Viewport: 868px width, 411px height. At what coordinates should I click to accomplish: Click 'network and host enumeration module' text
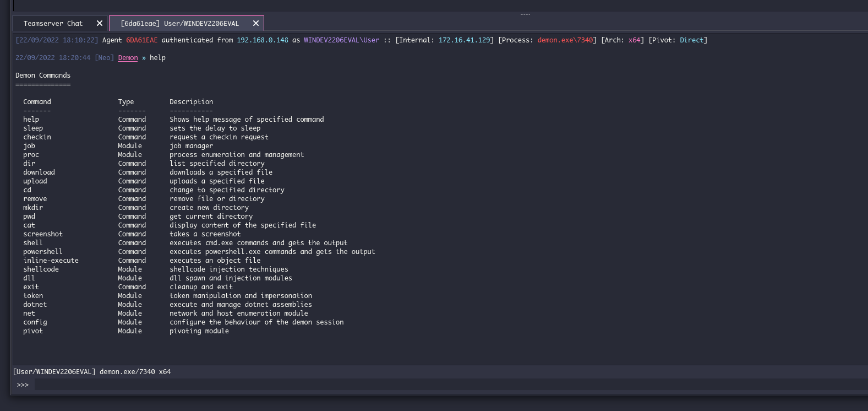(x=239, y=313)
